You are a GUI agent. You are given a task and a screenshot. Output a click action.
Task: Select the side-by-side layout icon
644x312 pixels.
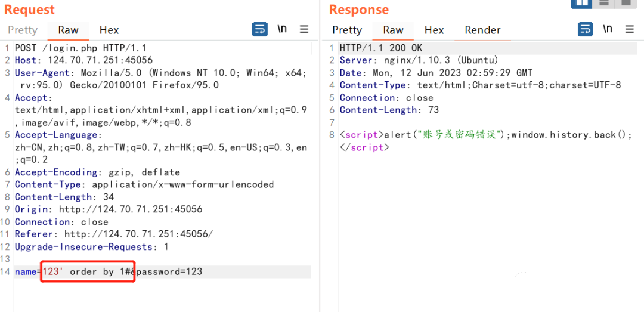tap(581, 4)
